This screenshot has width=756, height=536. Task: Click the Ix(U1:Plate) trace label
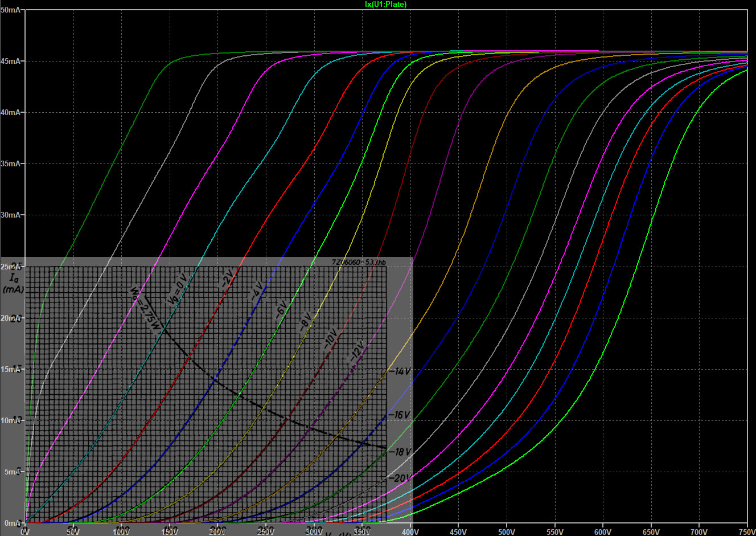coord(385,4)
